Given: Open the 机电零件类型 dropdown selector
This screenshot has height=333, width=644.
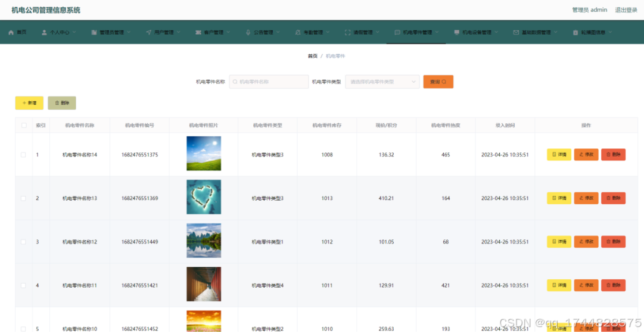Looking at the screenshot, I should tap(382, 82).
